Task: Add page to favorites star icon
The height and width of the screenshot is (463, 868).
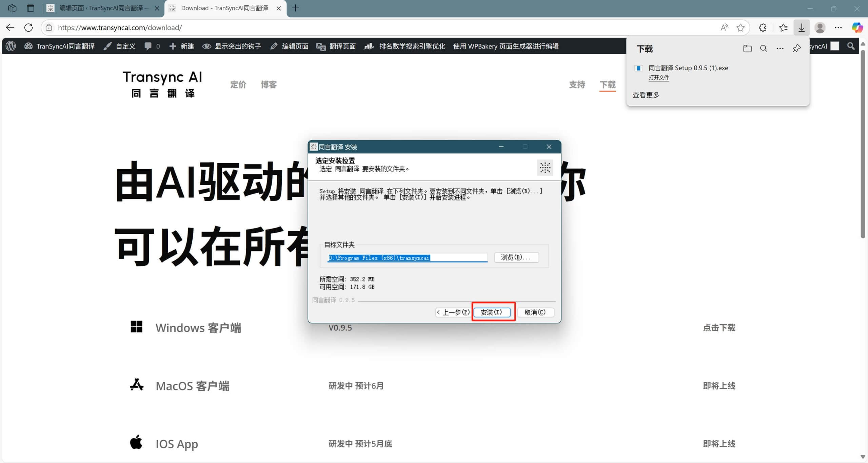Action: [740, 27]
